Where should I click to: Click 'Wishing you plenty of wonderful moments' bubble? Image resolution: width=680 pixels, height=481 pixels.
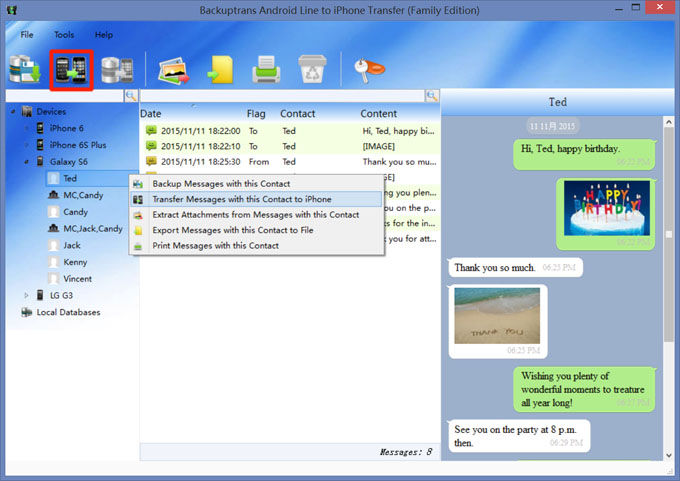click(x=584, y=389)
